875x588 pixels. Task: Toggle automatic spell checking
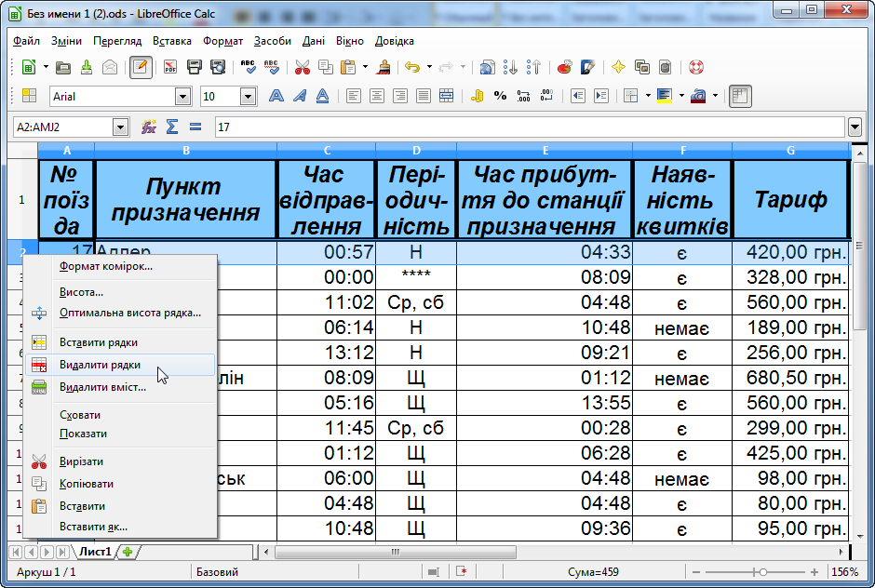click(271, 68)
